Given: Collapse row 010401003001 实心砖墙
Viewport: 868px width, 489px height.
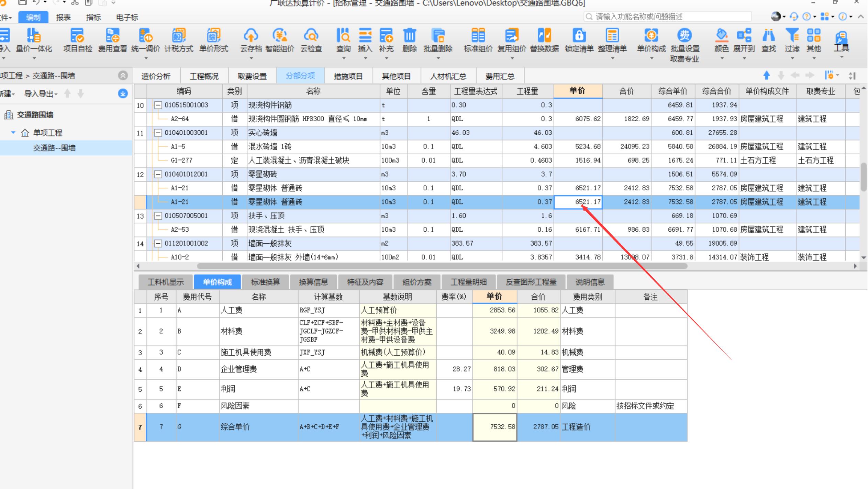Looking at the screenshot, I should [x=158, y=133].
